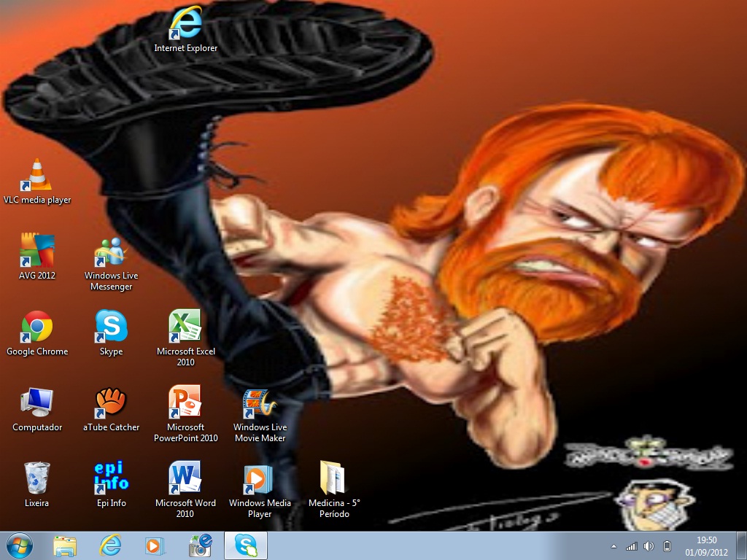
Task: Launch Windows Media Player from the taskbar
Action: click(155, 545)
